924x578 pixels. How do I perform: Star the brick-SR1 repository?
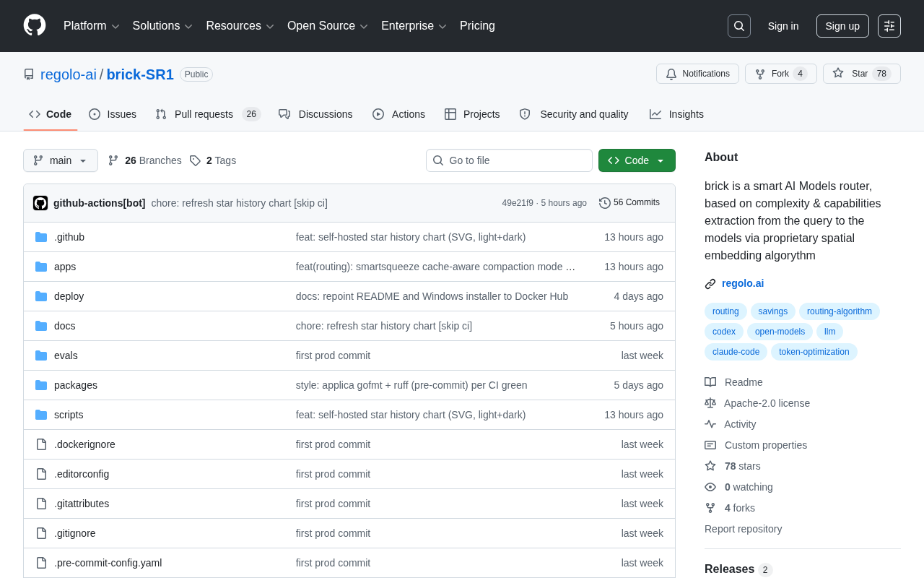coord(862,74)
